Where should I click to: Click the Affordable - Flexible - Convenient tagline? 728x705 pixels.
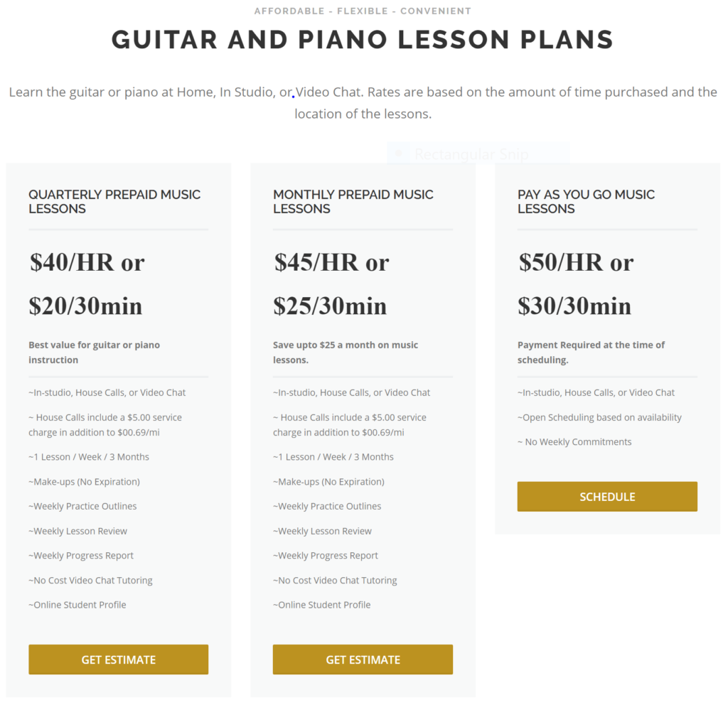pos(363,11)
